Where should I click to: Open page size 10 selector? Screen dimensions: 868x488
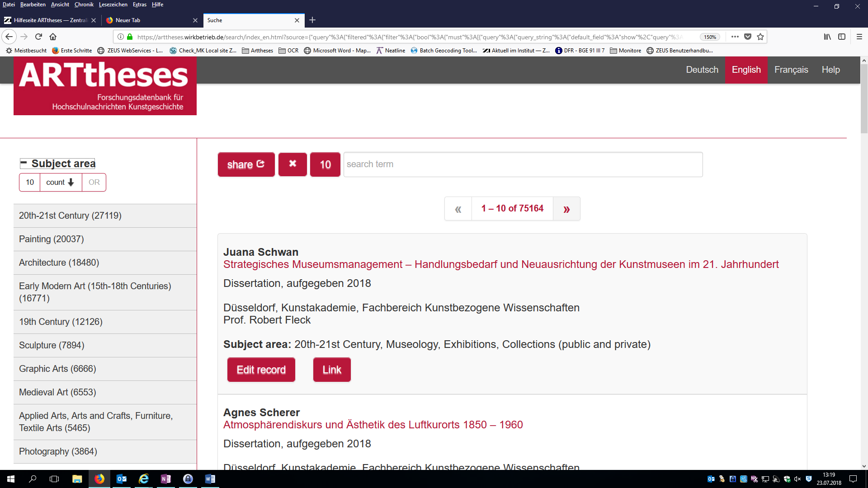click(325, 164)
